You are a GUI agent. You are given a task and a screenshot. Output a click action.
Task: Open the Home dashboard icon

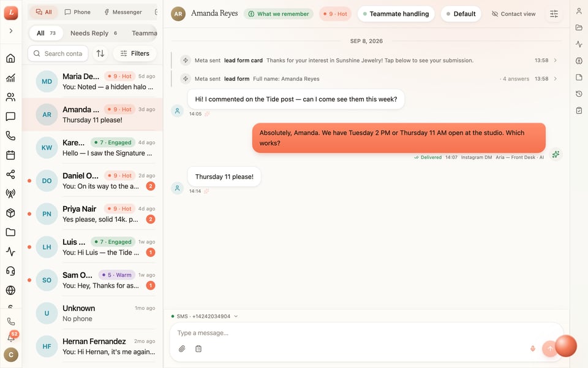tap(10, 58)
